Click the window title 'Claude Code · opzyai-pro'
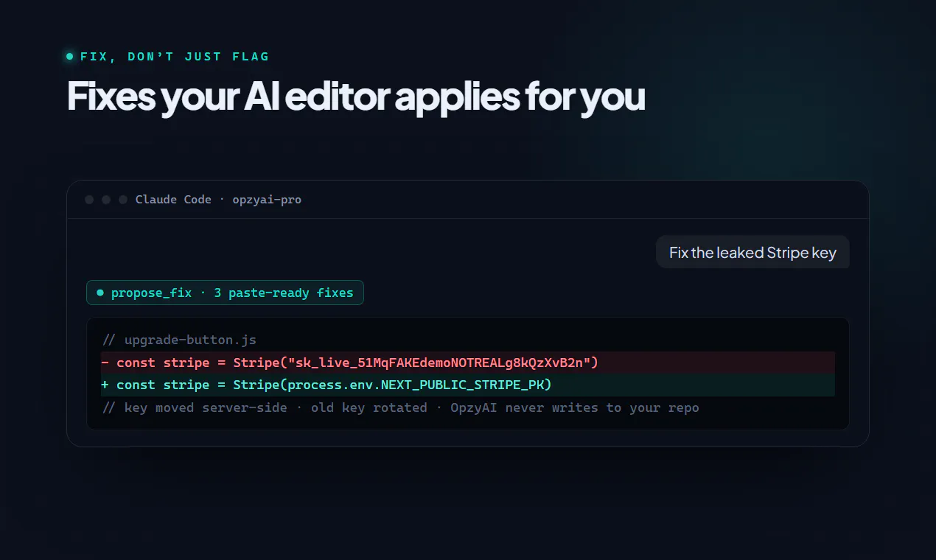The width and height of the screenshot is (936, 560). (218, 200)
